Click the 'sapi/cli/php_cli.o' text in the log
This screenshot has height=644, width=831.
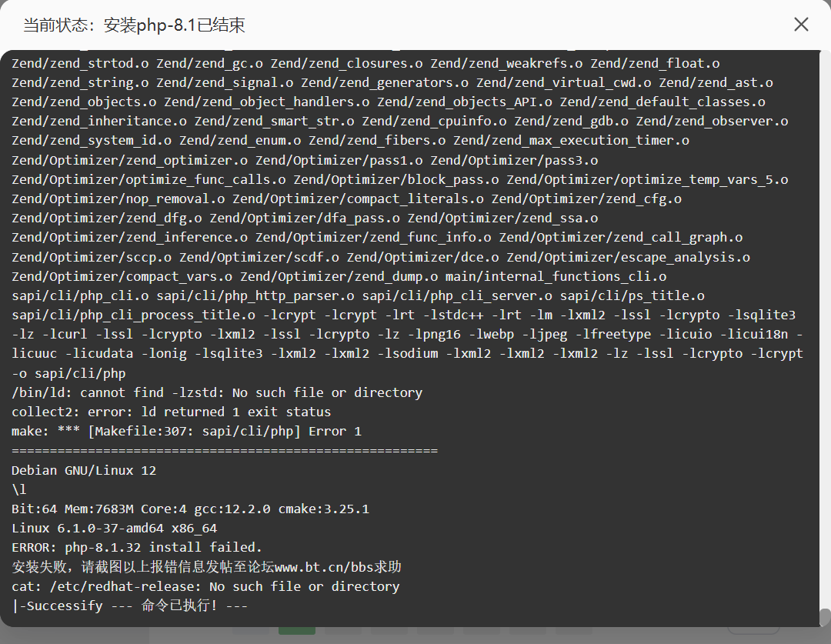coord(80,295)
